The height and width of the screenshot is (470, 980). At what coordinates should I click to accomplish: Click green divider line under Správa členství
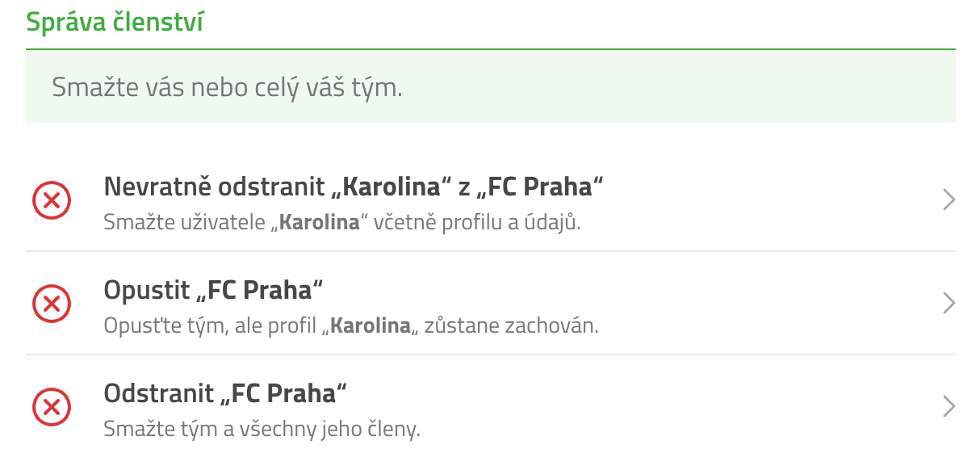[x=491, y=49]
